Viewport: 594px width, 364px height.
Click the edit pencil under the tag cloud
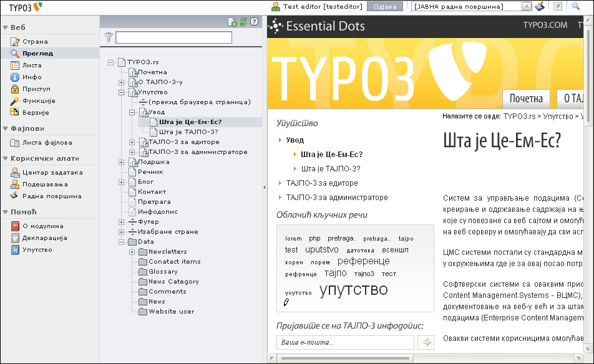click(x=286, y=302)
